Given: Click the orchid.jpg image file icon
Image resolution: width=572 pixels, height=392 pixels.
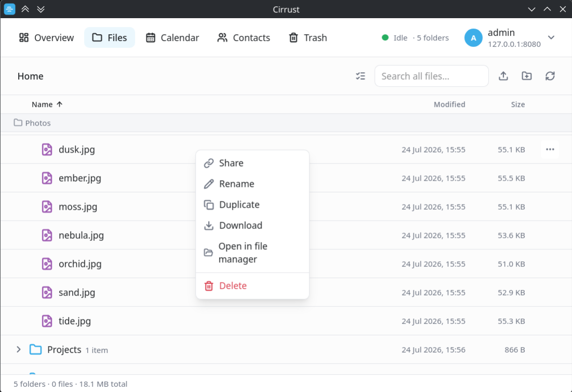Looking at the screenshot, I should pos(47,264).
